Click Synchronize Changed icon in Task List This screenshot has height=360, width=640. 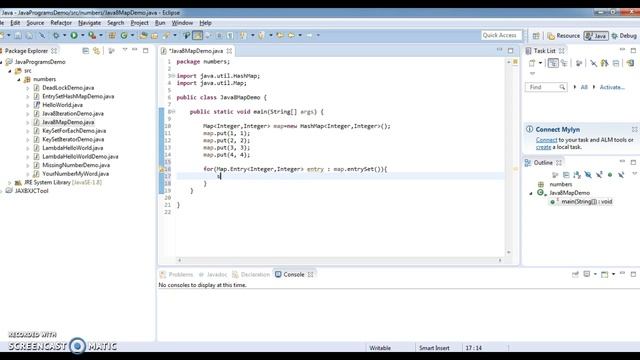tap(604, 63)
